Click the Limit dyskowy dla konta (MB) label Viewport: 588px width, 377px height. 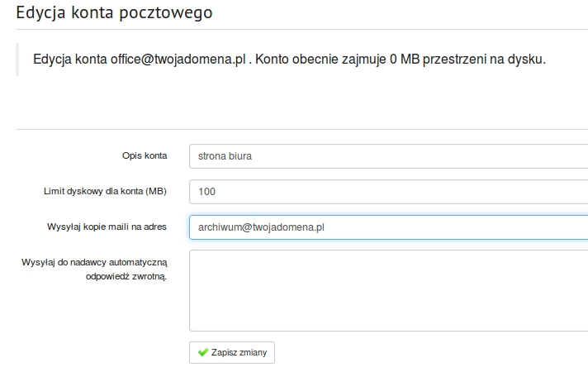click(x=105, y=191)
